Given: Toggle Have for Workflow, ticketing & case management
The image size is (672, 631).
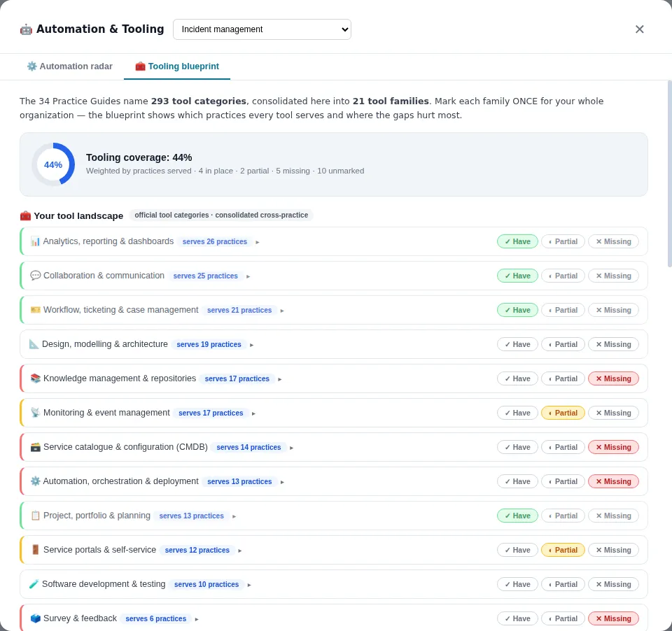Looking at the screenshot, I should [517, 310].
